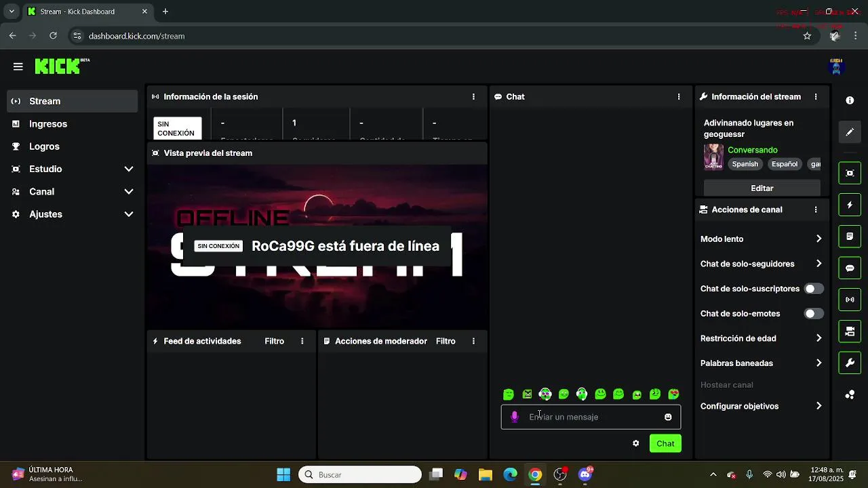Open the user avatar menu
The height and width of the screenshot is (488, 868).
click(836, 66)
